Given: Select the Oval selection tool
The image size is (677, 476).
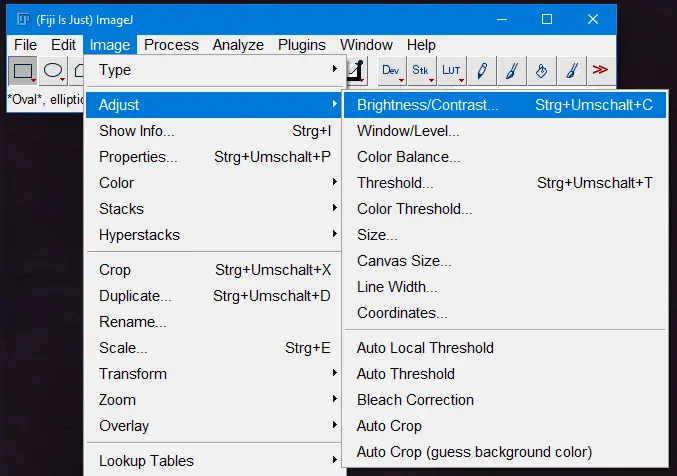Looking at the screenshot, I should click(53, 70).
